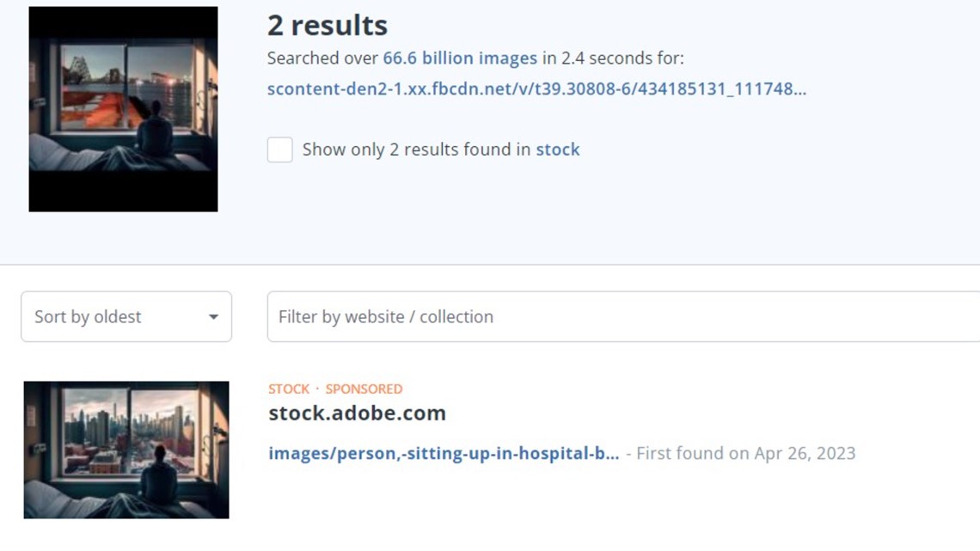Focus the Filter by website / collection field
980x551 pixels.
click(x=623, y=316)
